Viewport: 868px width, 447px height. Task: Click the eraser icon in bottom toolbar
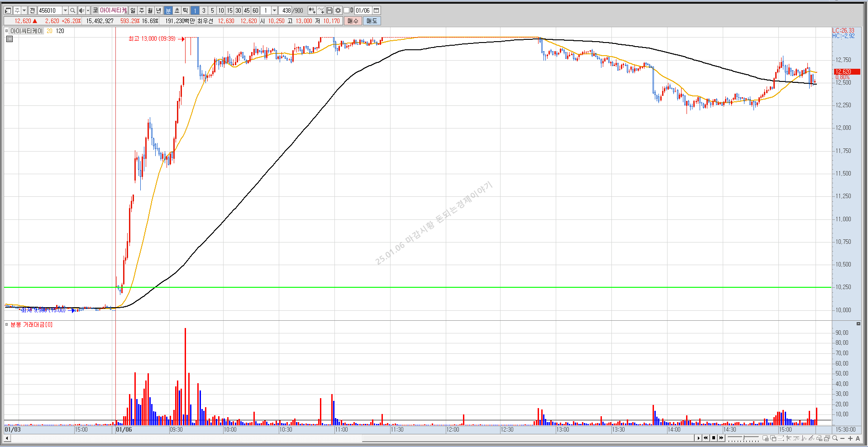(820, 438)
